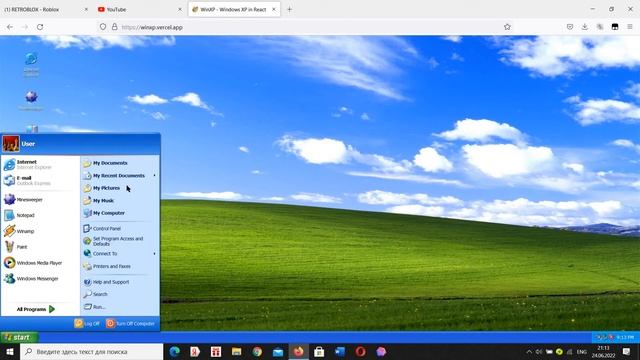Open Yandex browser from taskbar
Viewport: 640px width, 360px height.
point(195,351)
